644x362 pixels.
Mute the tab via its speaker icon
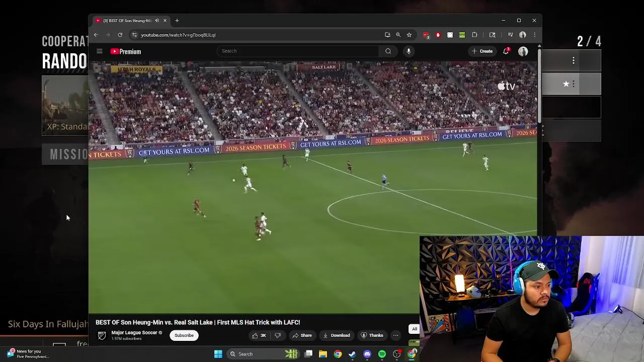[157, 21]
